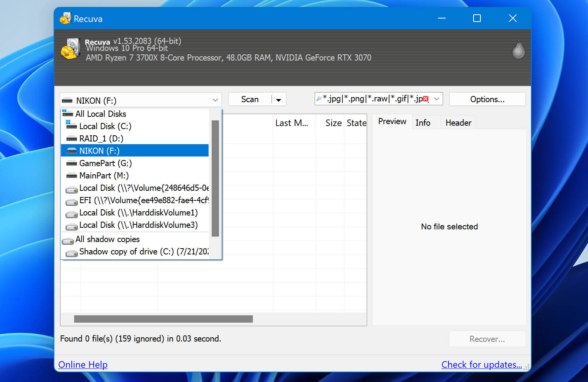588x382 pixels.
Task: Start scanning with the Scan button
Action: tap(250, 99)
